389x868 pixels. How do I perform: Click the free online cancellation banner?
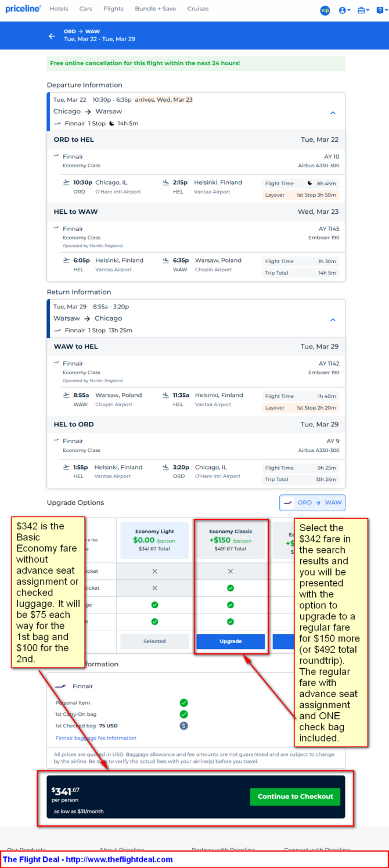tap(196, 63)
